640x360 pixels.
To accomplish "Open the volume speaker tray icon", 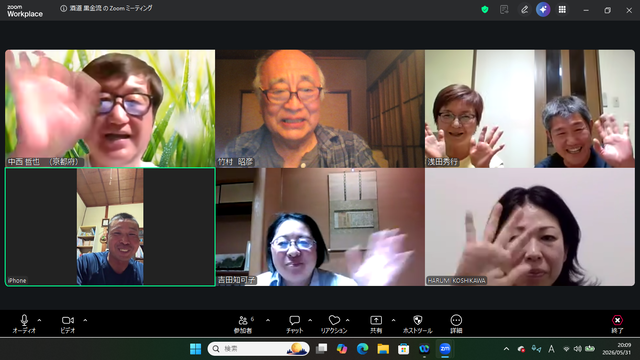I will coord(578,349).
